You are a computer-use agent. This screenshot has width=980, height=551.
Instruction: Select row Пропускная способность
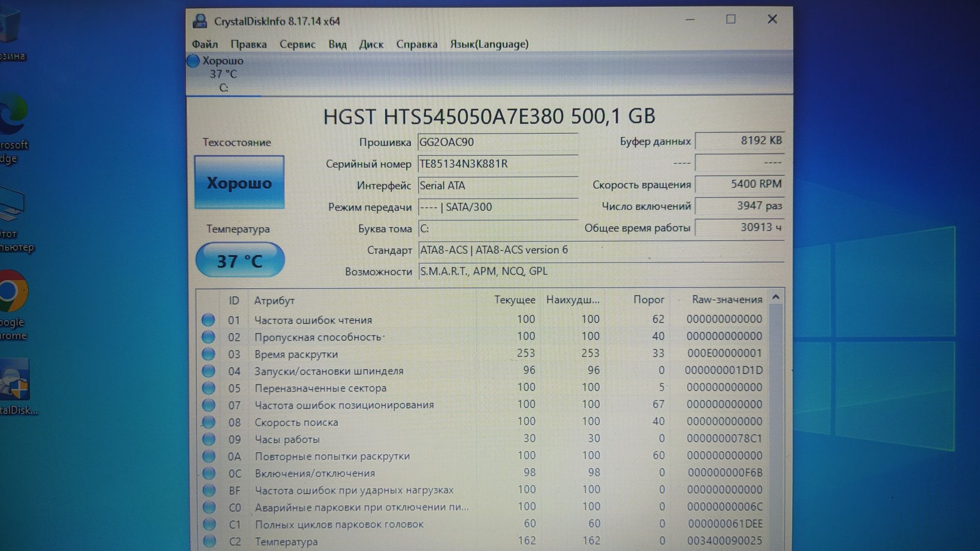point(482,337)
